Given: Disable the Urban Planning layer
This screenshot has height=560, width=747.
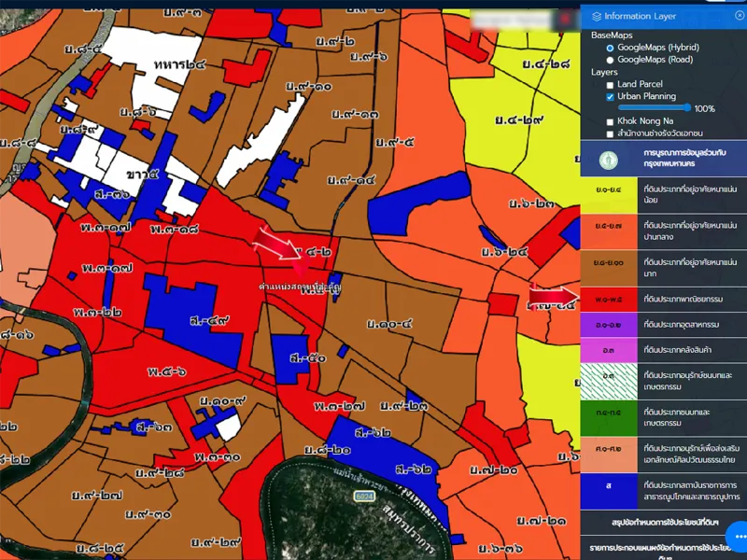Looking at the screenshot, I should point(611,97).
